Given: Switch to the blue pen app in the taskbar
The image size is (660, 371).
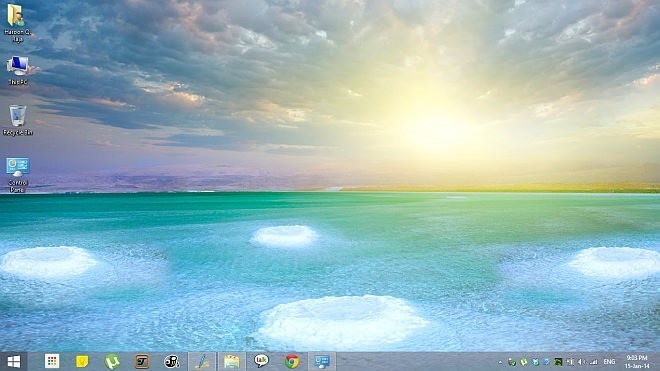Looking at the screenshot, I should click(202, 361).
